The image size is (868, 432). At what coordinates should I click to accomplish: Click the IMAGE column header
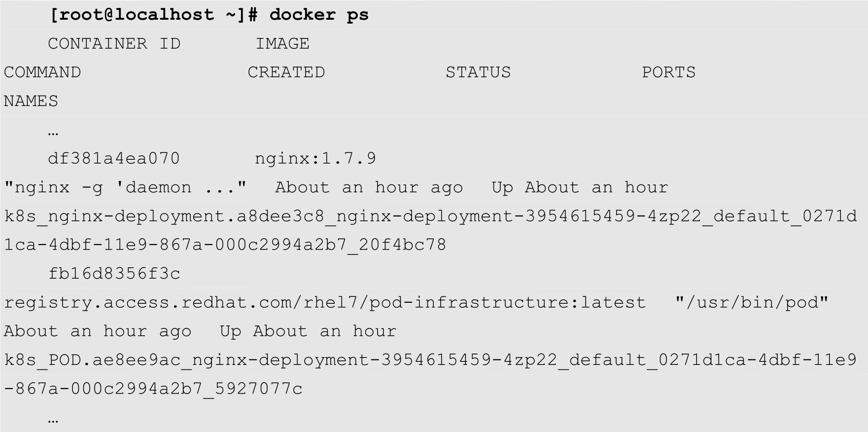[282, 43]
